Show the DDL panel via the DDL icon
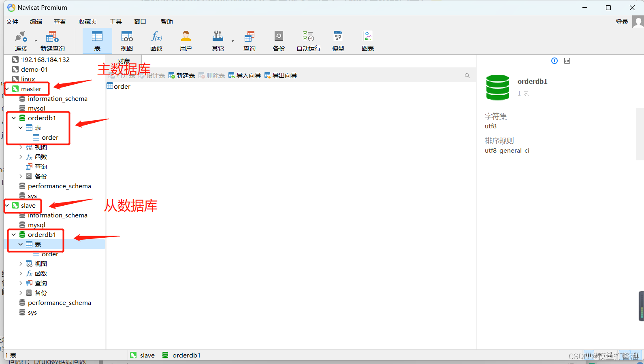The width and height of the screenshot is (644, 364). click(567, 61)
